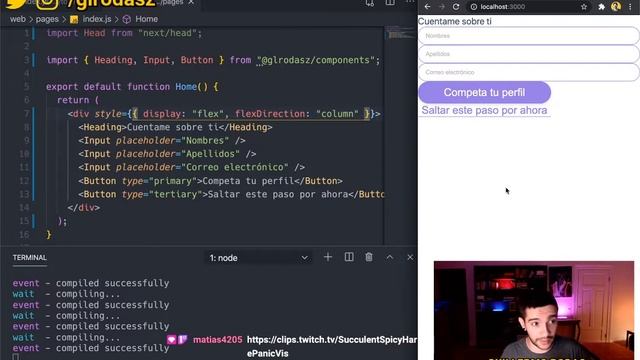Image resolution: width=640 pixels, height=360 pixels.
Task: Click the Apellidos input field
Action: 529,54
